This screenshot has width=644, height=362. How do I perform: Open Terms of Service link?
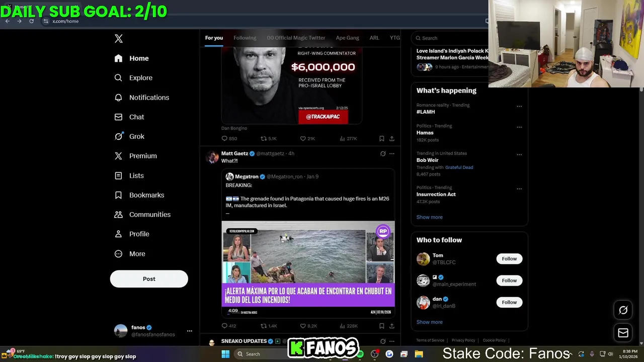click(x=430, y=340)
